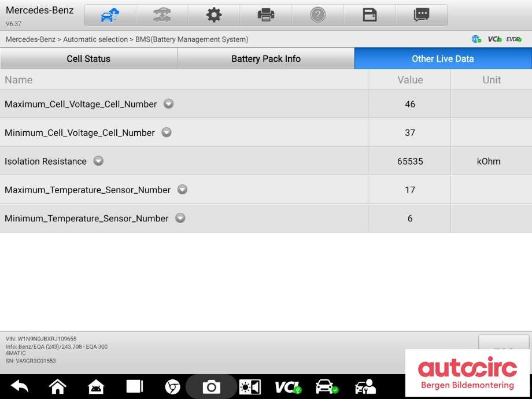This screenshot has height=399, width=532.
Task: Expand Isolation Resistance dropdown arrow
Action: pos(98,161)
